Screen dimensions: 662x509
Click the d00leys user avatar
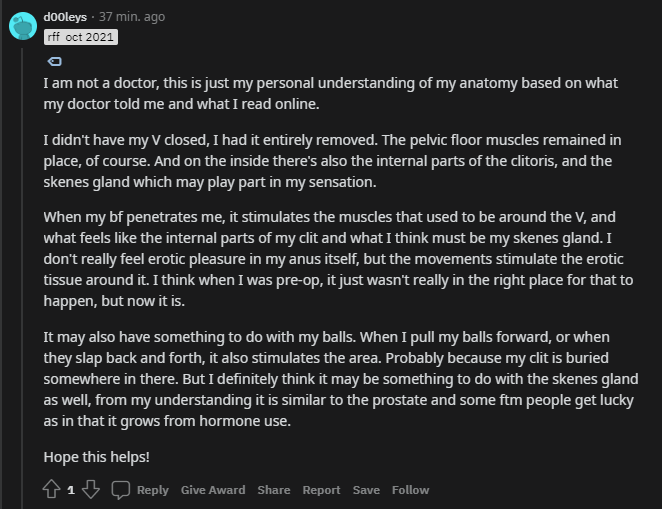(x=23, y=26)
